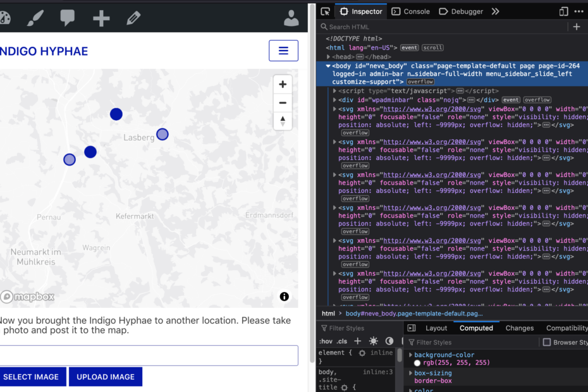
Task: Focus the Computed pane Filter Styles field
Action: (x=472, y=343)
